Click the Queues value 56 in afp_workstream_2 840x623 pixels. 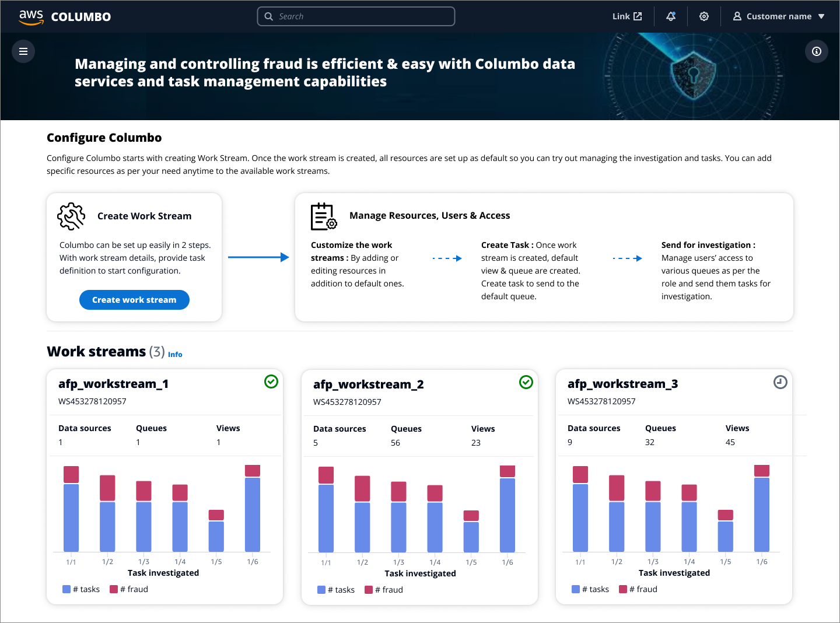point(395,443)
